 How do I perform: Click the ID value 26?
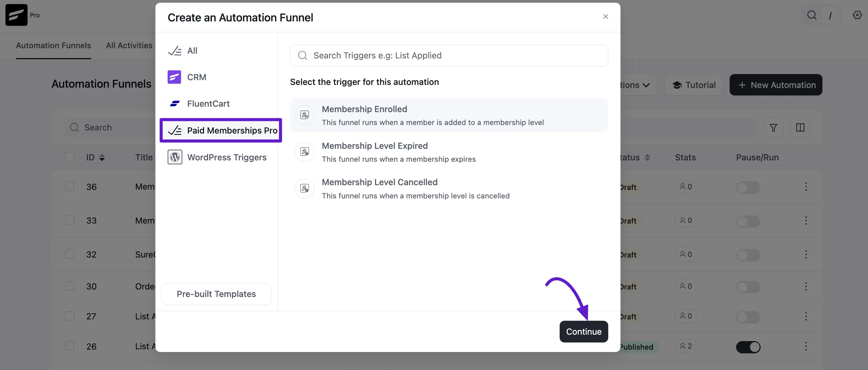(91, 347)
